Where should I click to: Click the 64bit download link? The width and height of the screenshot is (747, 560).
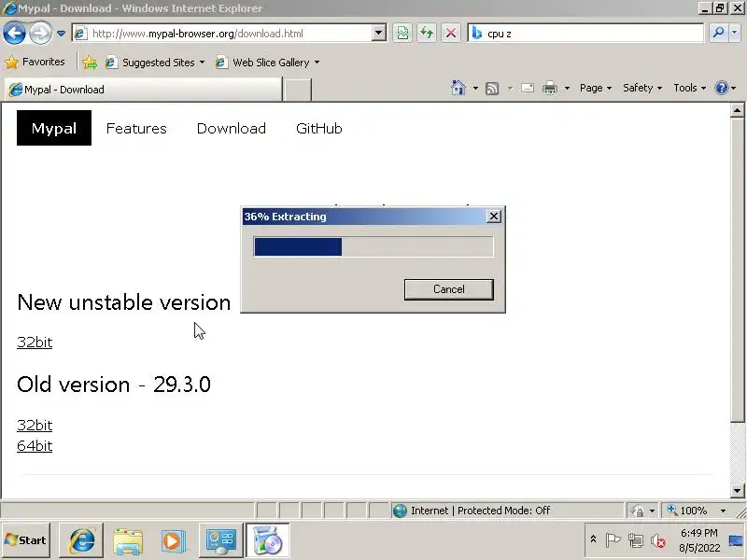coord(35,446)
